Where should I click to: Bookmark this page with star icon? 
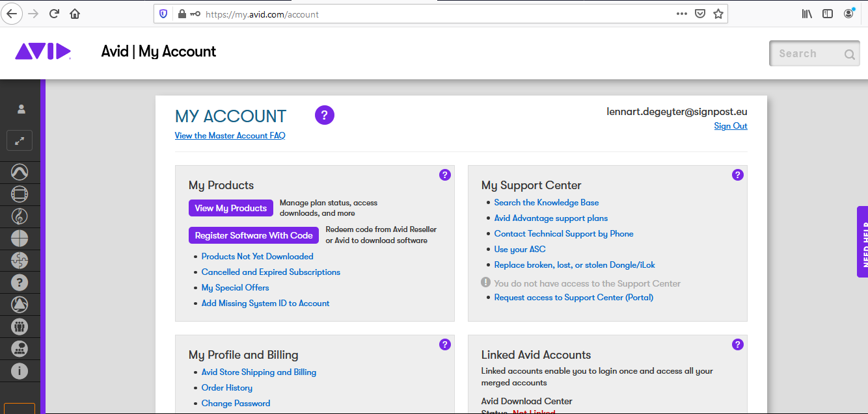point(718,14)
